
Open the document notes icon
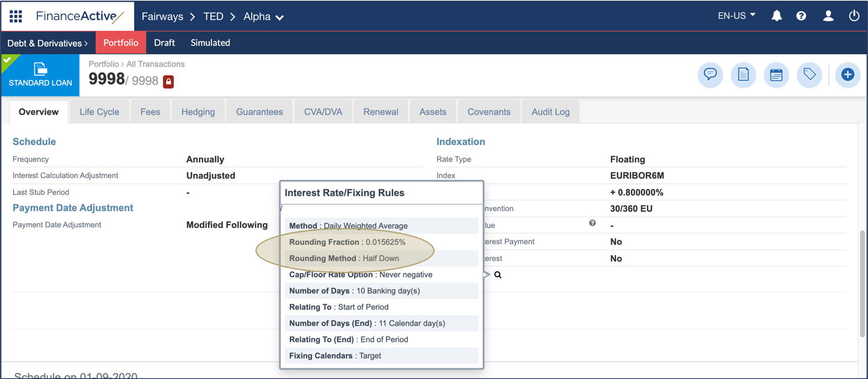point(743,75)
